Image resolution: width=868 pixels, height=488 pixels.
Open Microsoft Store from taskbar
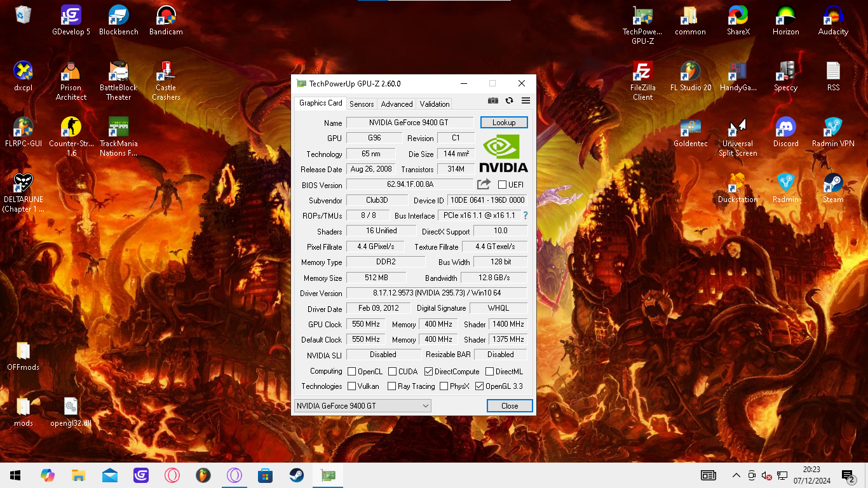point(265,475)
